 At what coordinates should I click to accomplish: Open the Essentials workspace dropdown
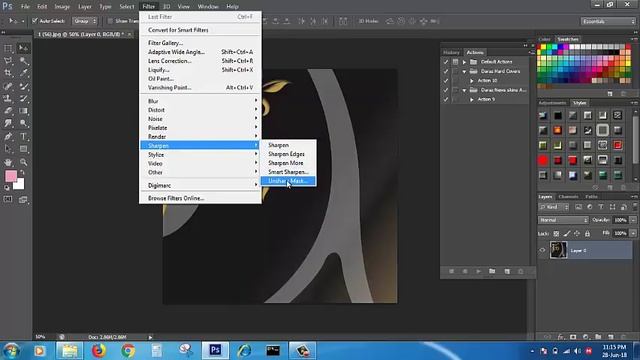click(608, 21)
